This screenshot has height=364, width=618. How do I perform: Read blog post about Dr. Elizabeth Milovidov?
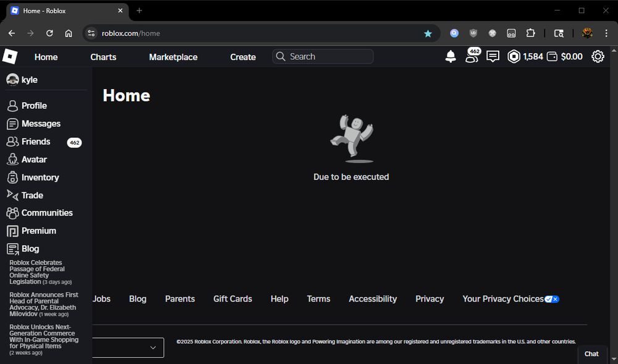pyautogui.click(x=44, y=305)
